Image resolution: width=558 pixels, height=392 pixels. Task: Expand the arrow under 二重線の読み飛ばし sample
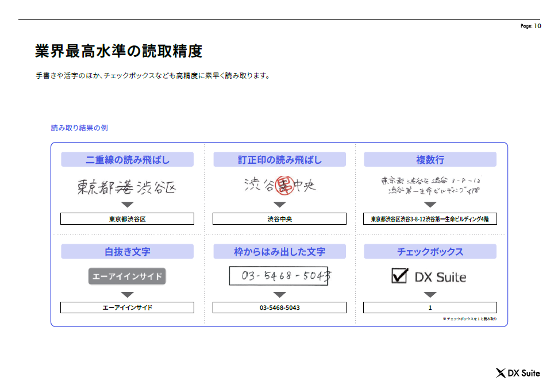(126, 206)
